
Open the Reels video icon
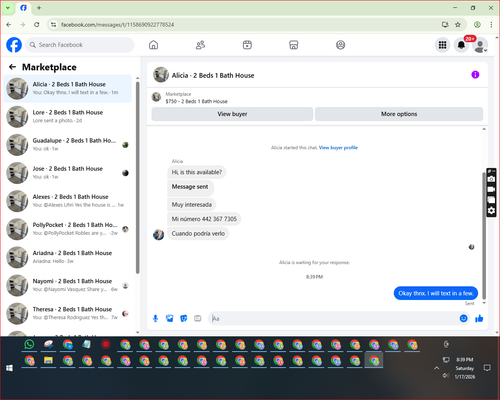point(247,45)
